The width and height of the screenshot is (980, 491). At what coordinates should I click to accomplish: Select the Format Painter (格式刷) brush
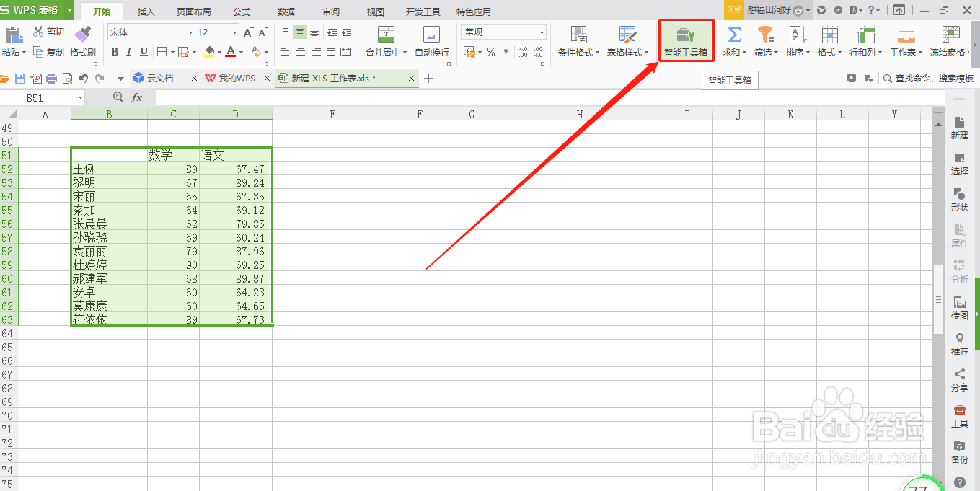coord(82,35)
